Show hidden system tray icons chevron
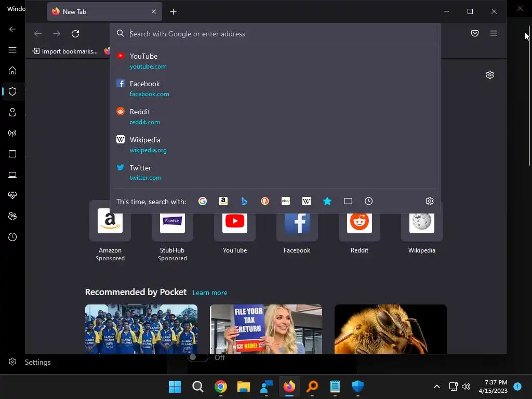Image resolution: width=532 pixels, height=399 pixels. click(x=437, y=387)
